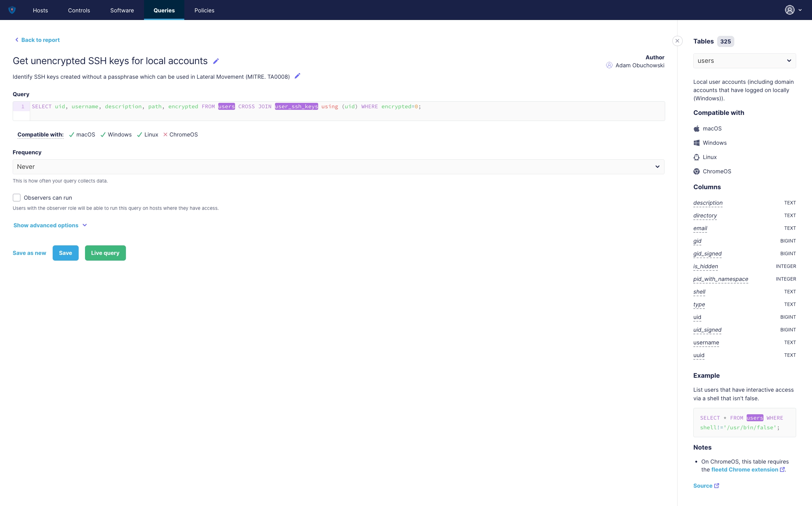Switch to the Software tab
The image size is (812, 506).
pos(122,10)
